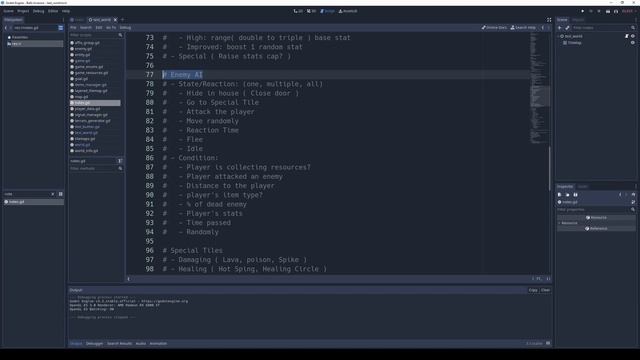Create new resource icon in Inspector
The image size is (640, 360).
coord(560,195)
